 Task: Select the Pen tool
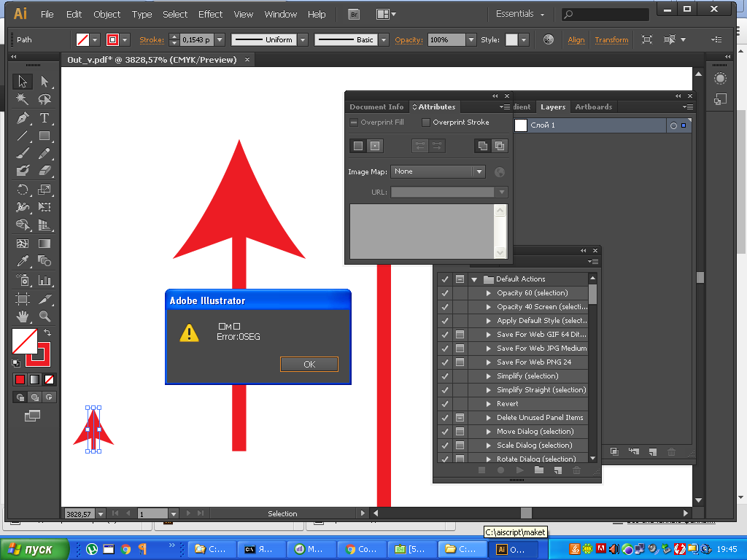tap(23, 117)
